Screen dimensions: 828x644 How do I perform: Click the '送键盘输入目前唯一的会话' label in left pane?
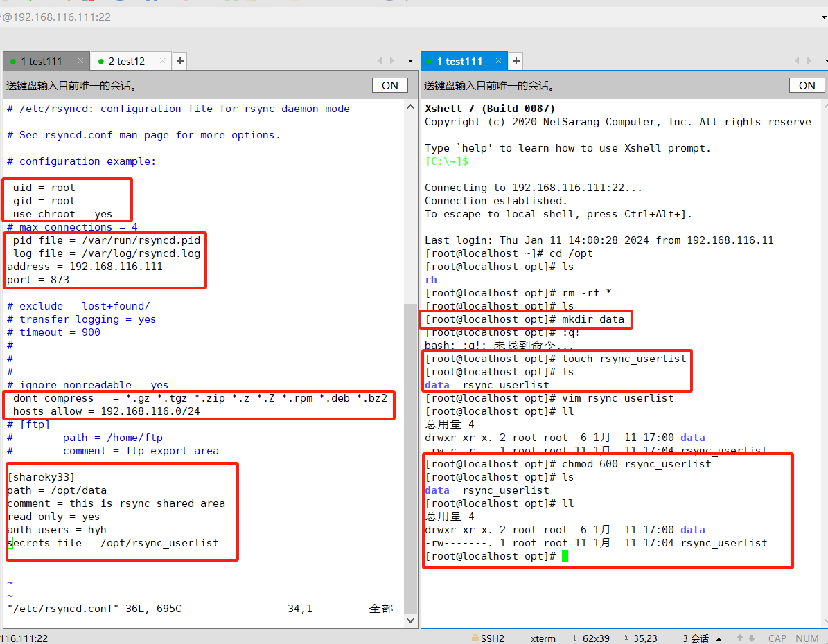click(x=71, y=85)
